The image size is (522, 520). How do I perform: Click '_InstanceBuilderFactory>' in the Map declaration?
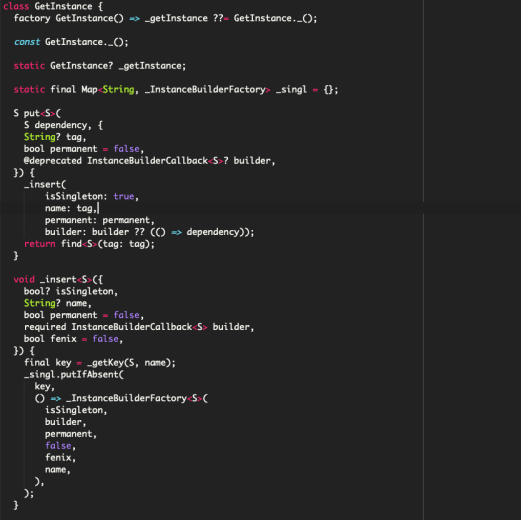[x=207, y=90]
